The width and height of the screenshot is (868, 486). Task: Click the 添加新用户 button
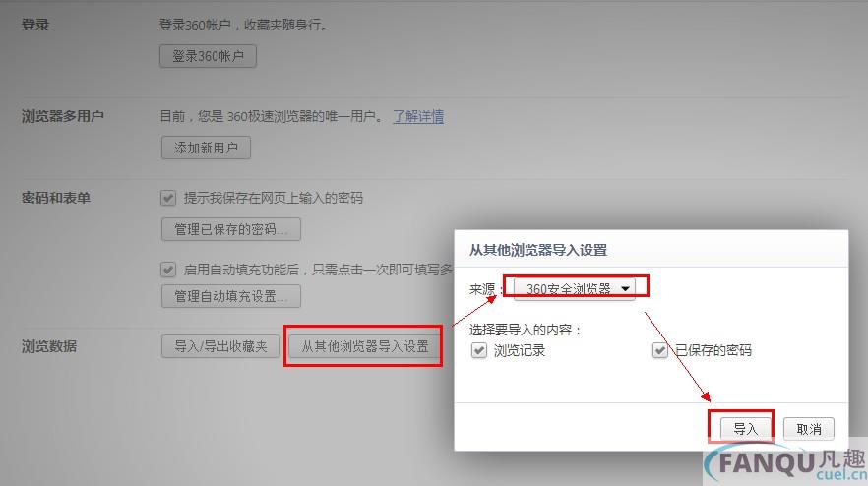click(206, 148)
